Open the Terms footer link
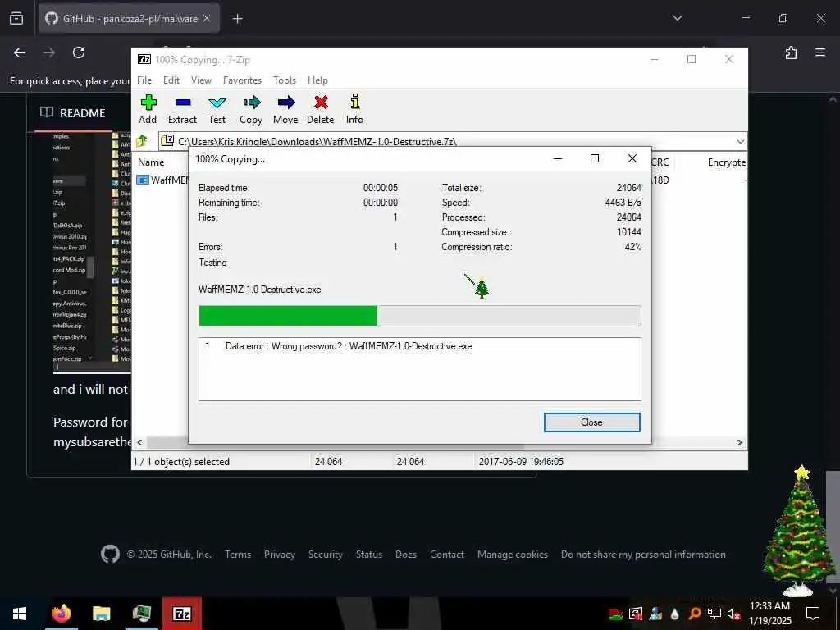840x630 pixels. [238, 555]
